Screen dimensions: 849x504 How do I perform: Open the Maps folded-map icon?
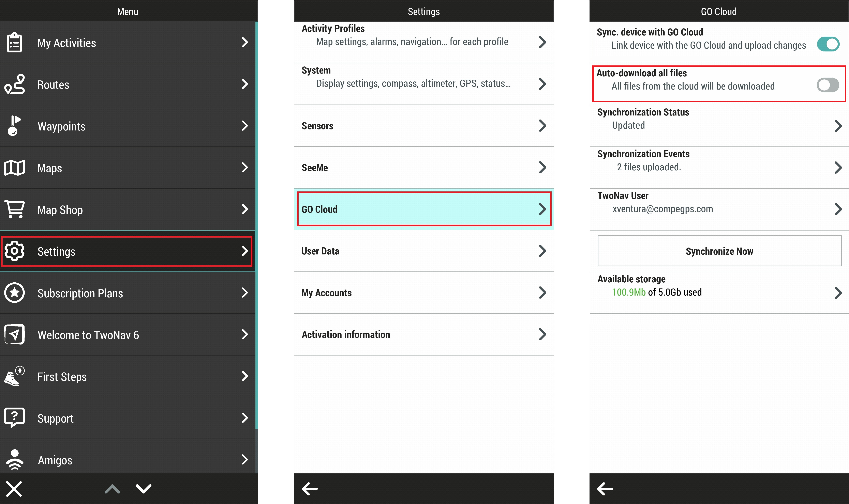pos(14,168)
